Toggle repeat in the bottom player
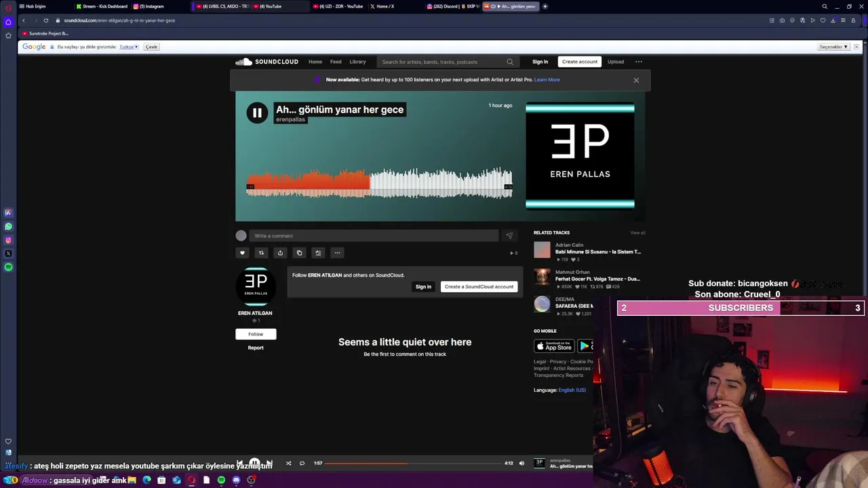 (x=302, y=464)
